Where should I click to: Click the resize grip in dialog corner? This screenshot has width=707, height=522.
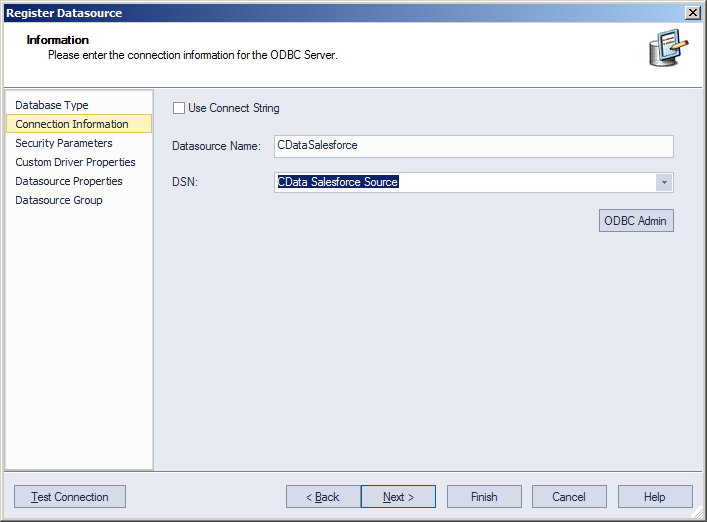point(698,513)
